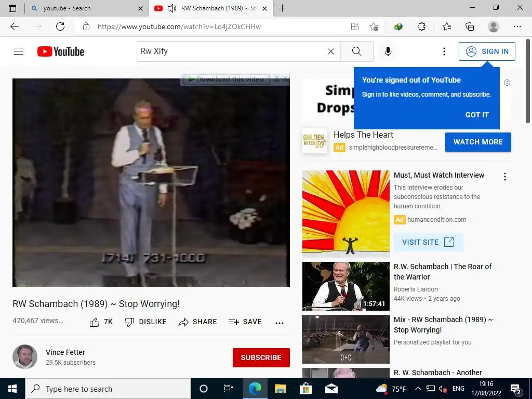Open options for Must Watch Interview ad
532x399 pixels.
(x=505, y=177)
